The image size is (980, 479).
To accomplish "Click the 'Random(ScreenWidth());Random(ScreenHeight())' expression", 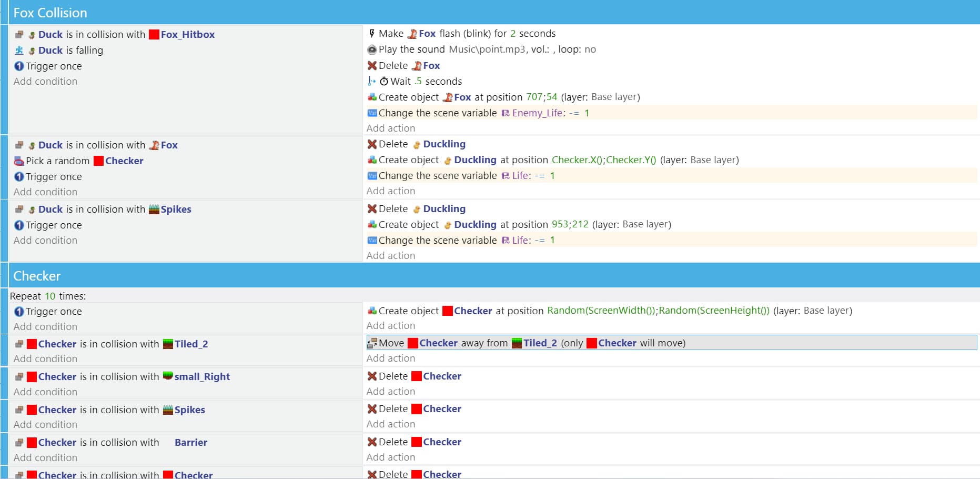I will 659,311.
